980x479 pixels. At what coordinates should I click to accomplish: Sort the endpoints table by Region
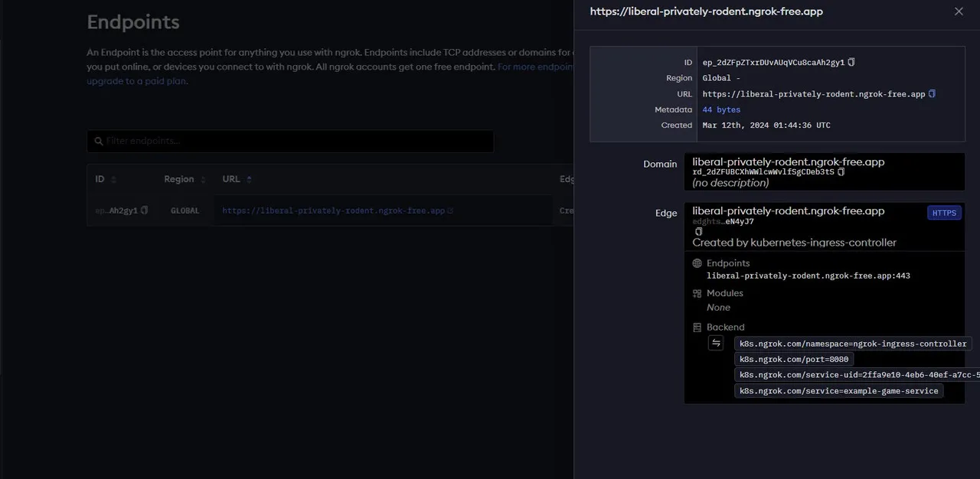pyautogui.click(x=185, y=179)
